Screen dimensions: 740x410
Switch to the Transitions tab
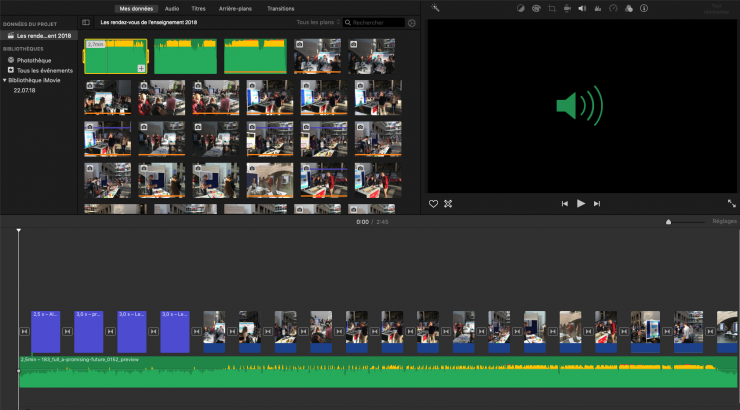pyautogui.click(x=281, y=8)
